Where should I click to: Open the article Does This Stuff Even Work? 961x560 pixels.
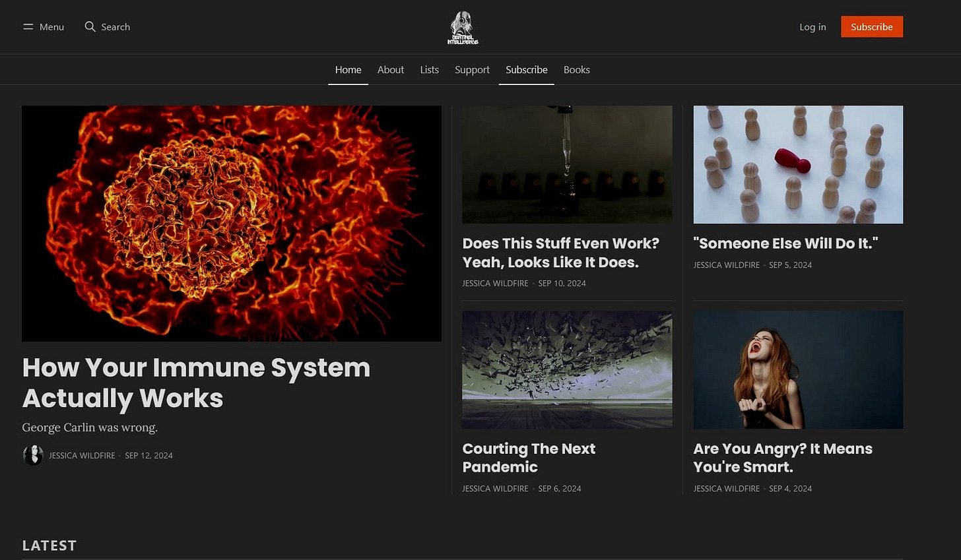pos(561,253)
